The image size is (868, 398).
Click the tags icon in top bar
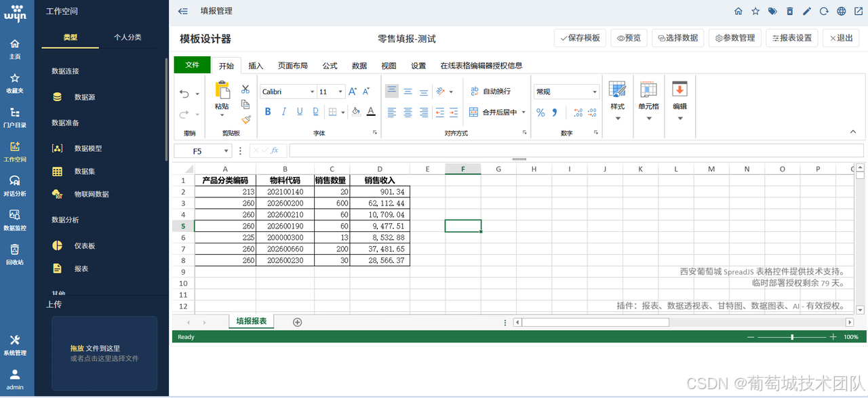(x=772, y=12)
